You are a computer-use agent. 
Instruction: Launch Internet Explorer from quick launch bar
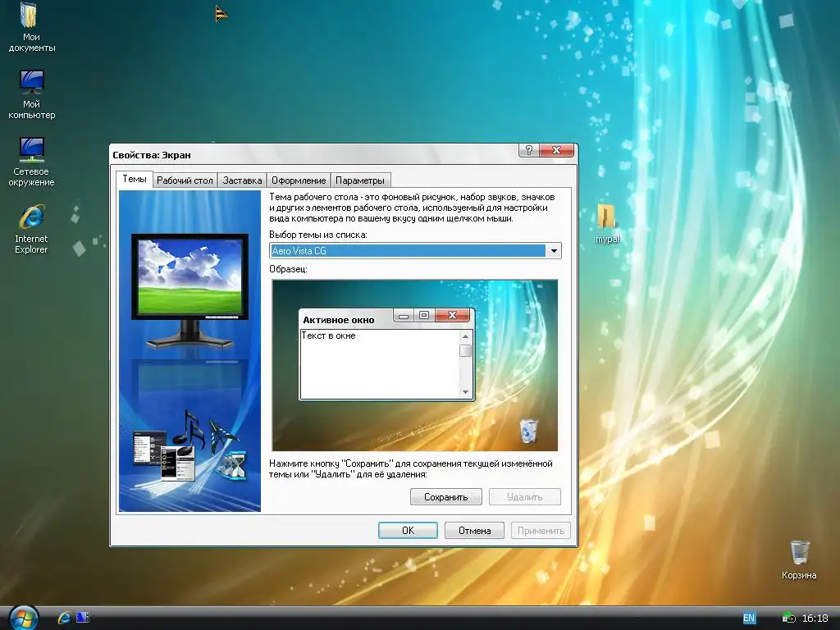coord(64,618)
